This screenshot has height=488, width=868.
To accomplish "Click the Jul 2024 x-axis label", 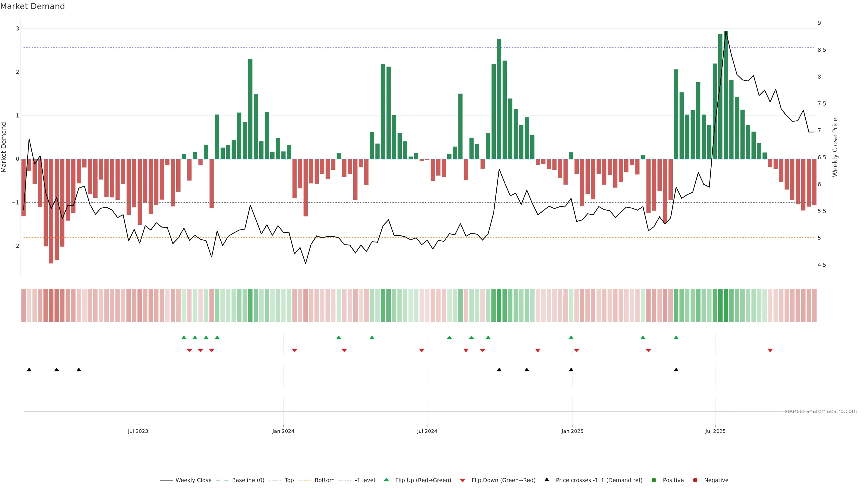I will [x=427, y=432].
